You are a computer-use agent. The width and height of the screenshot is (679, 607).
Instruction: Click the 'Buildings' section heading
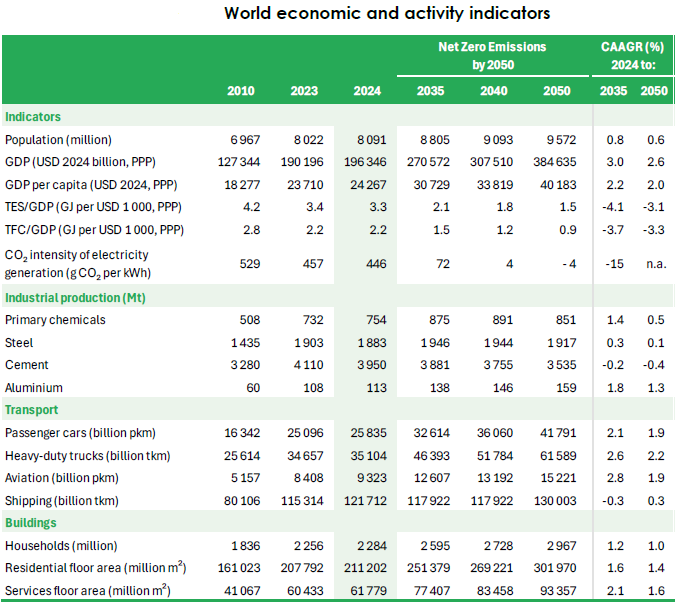31,523
